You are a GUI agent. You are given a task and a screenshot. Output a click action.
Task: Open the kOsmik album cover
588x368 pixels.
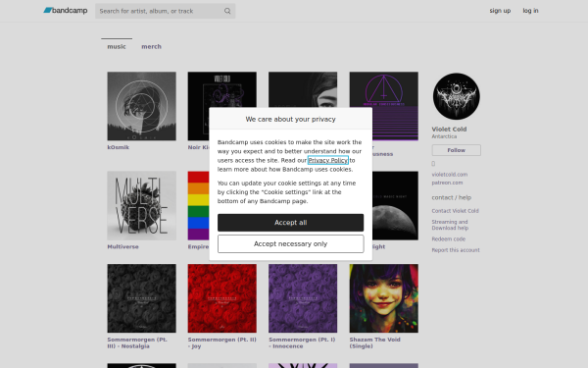[141, 106]
